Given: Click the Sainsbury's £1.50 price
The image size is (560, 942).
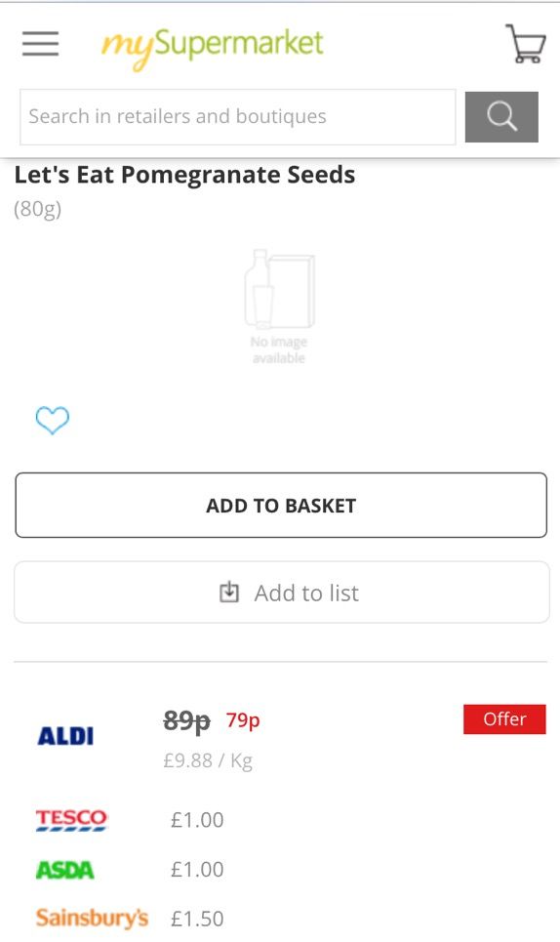Looking at the screenshot, I should tap(197, 919).
